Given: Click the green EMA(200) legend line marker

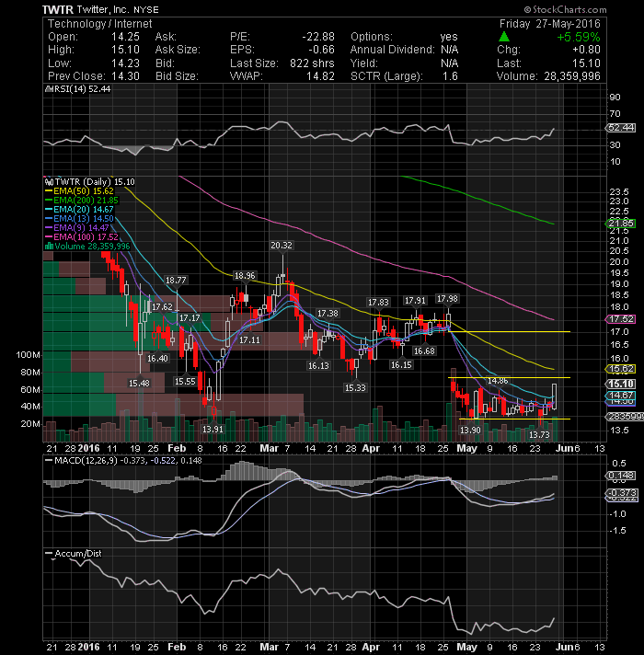Looking at the screenshot, I should pos(49,201).
